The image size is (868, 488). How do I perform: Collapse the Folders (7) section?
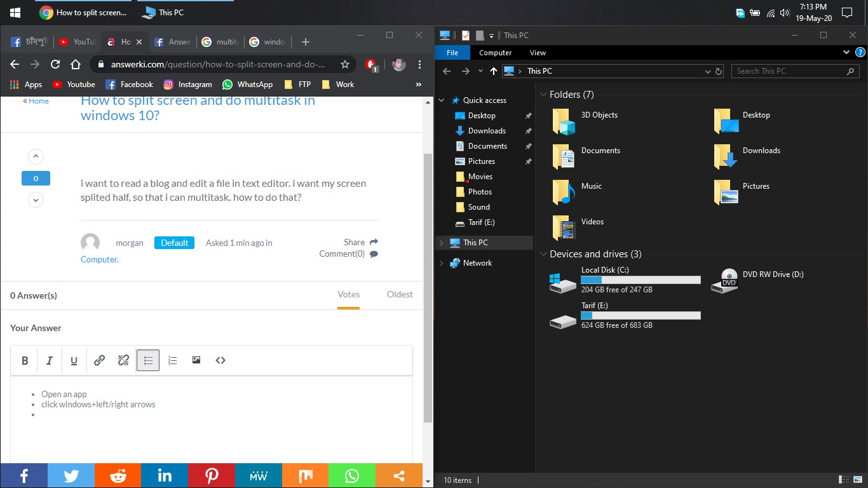tap(543, 95)
